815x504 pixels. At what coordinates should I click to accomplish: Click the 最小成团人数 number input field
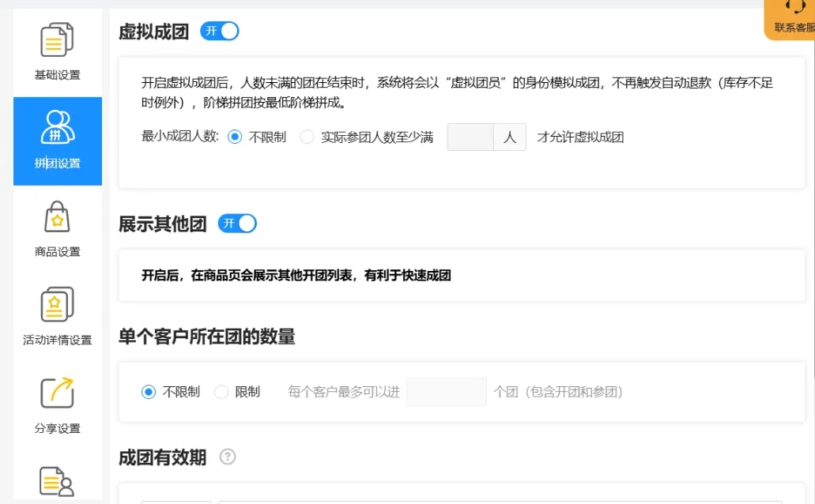click(470, 137)
